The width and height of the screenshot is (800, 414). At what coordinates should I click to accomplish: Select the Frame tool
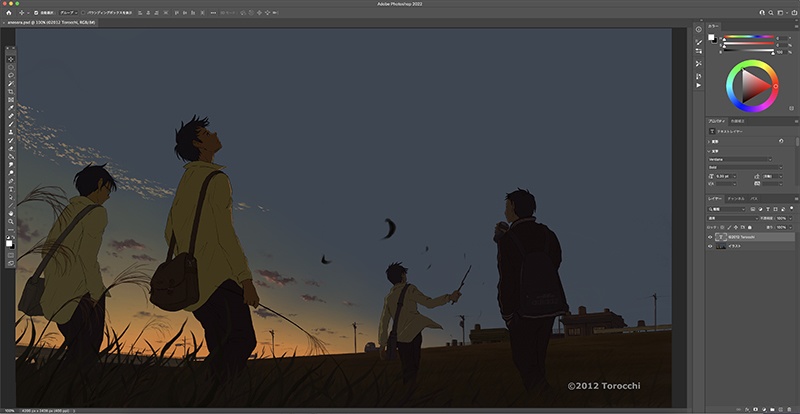point(11,100)
